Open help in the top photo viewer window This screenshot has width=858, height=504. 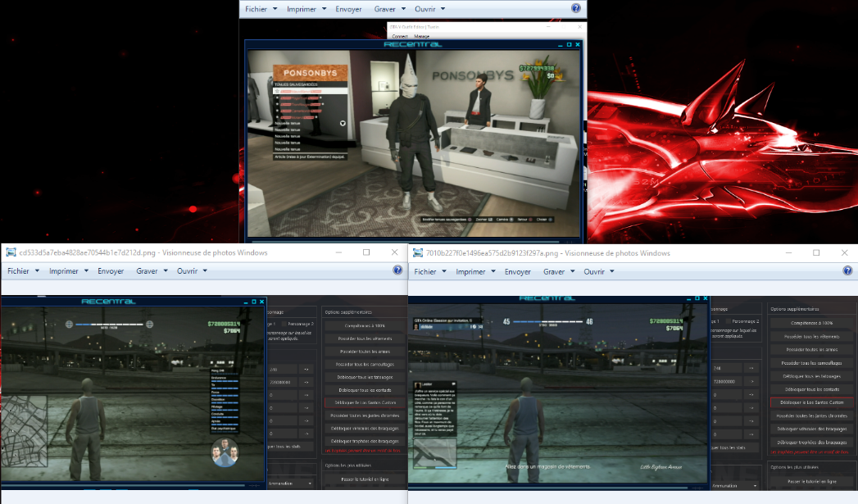[x=575, y=8]
